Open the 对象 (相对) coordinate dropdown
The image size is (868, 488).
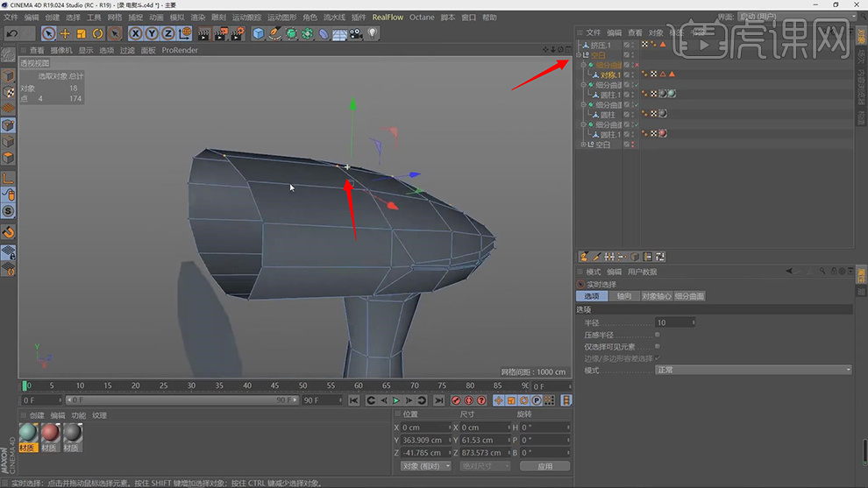pos(426,466)
